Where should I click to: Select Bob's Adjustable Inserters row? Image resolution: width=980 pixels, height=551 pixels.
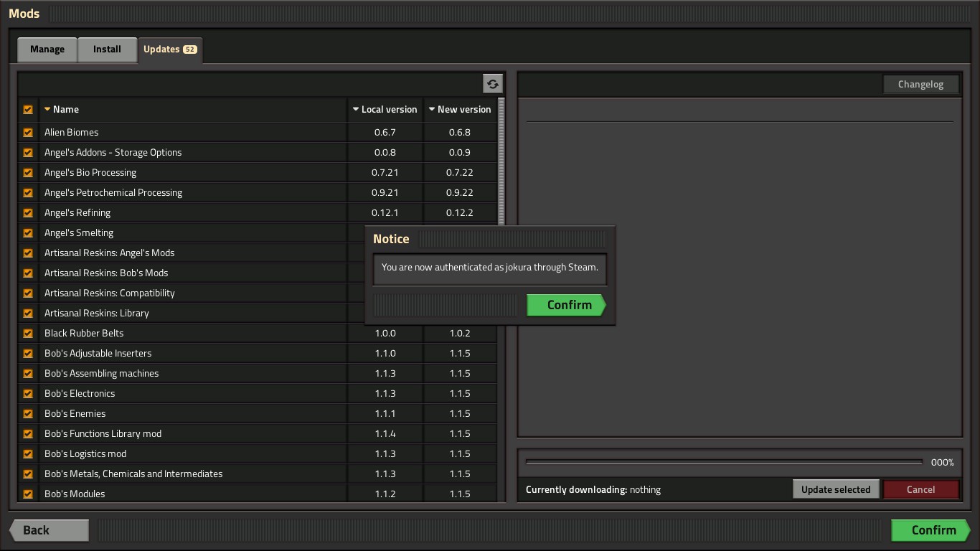click(258, 354)
